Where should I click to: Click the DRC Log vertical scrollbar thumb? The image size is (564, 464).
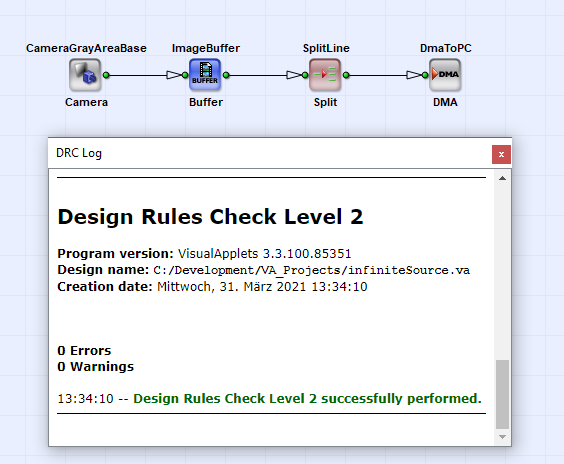click(502, 394)
